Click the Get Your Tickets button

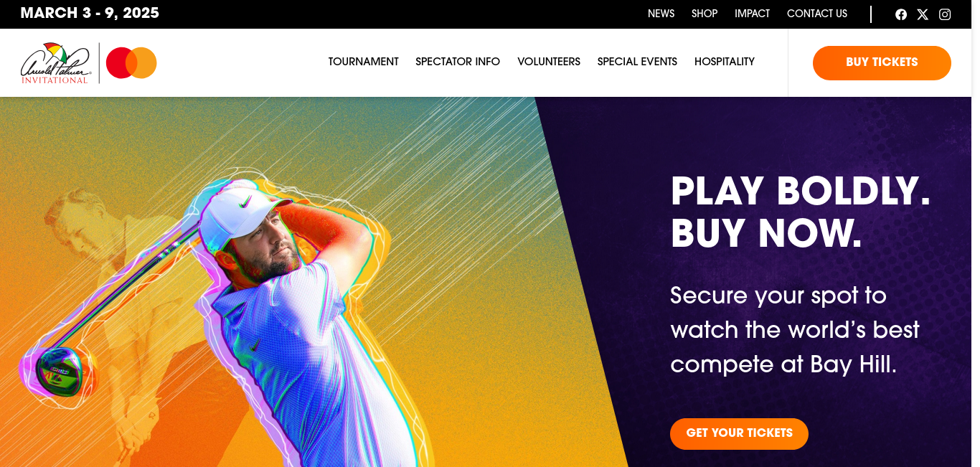(739, 433)
